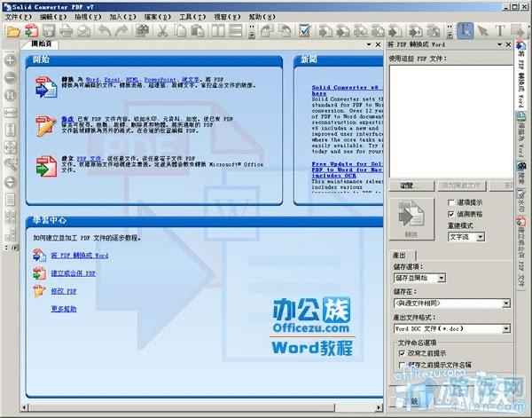Screen dimensions: 532x418
Task: Open the vertical 建立或合併 PDF 文件 side tab
Action: pos(520,253)
